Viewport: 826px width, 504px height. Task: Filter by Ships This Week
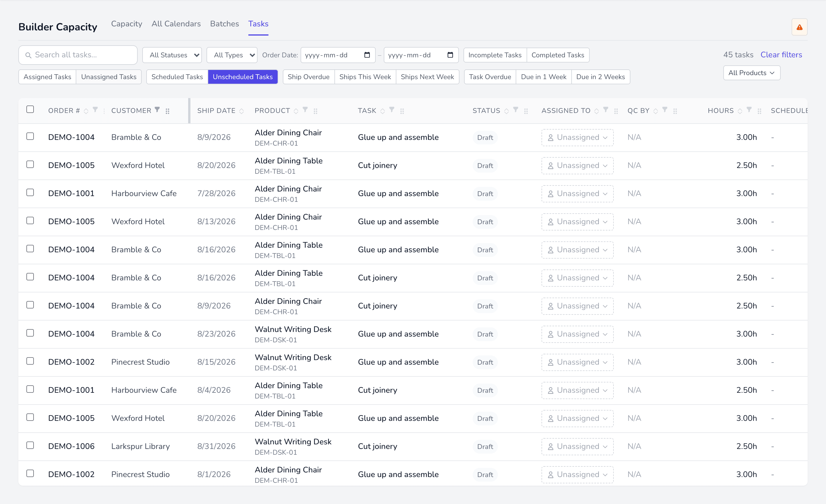point(365,77)
